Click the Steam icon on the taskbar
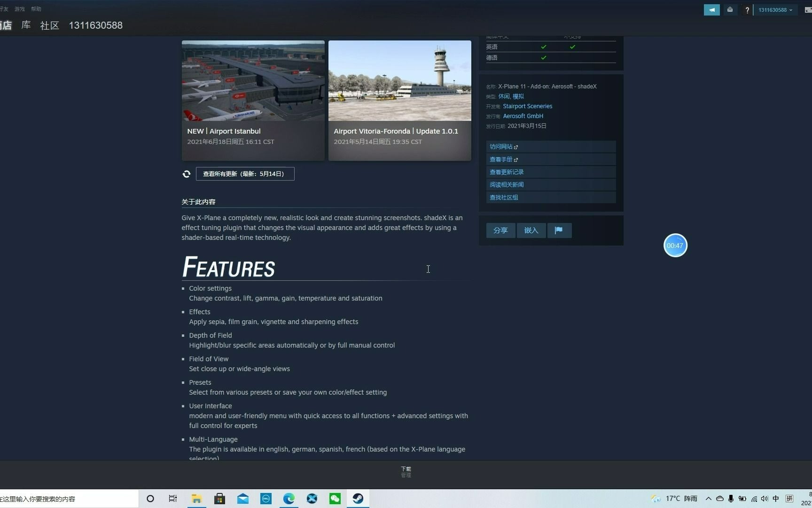Screen dimensions: 812x508 pos(358,499)
